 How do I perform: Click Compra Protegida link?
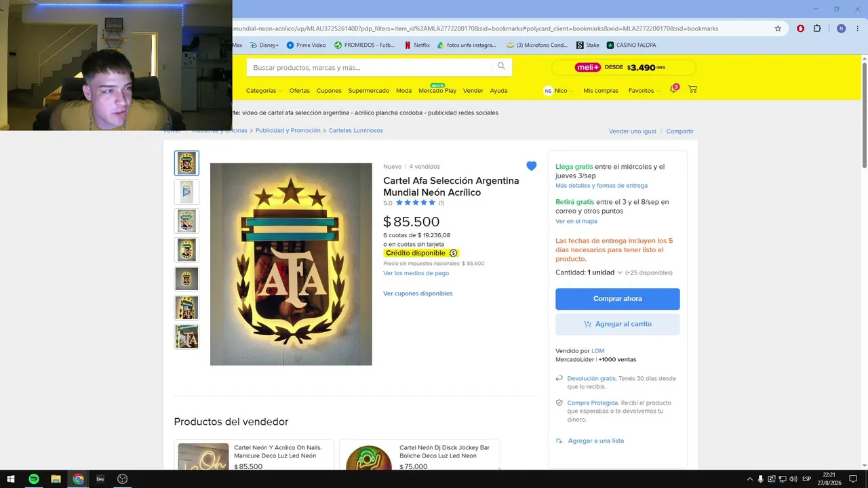(x=592, y=403)
